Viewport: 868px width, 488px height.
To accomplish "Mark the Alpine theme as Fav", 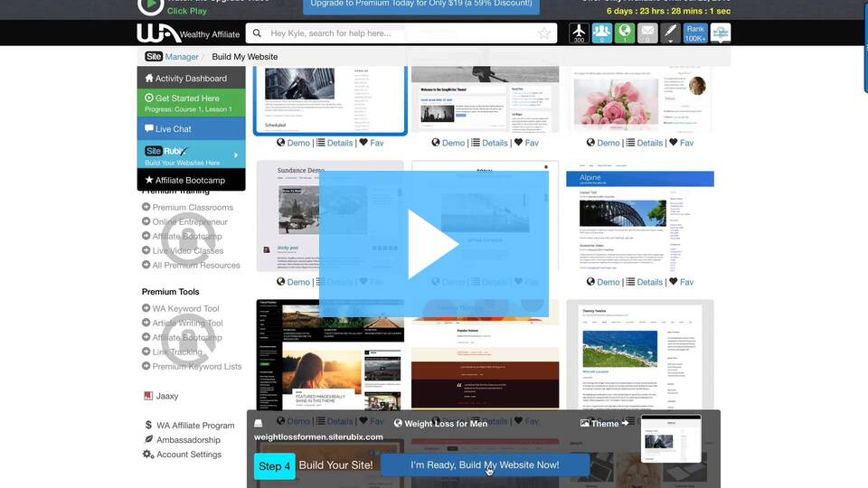I will pos(682,282).
